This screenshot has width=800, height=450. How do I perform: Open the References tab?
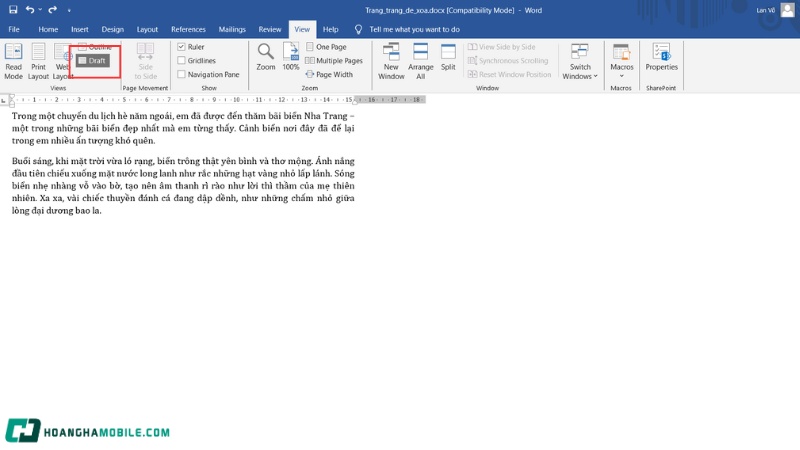pyautogui.click(x=188, y=30)
